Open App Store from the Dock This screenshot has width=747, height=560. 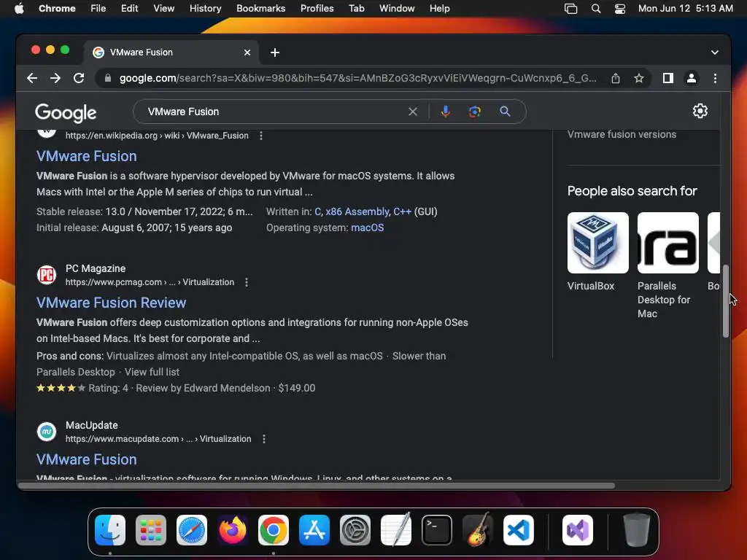314,530
